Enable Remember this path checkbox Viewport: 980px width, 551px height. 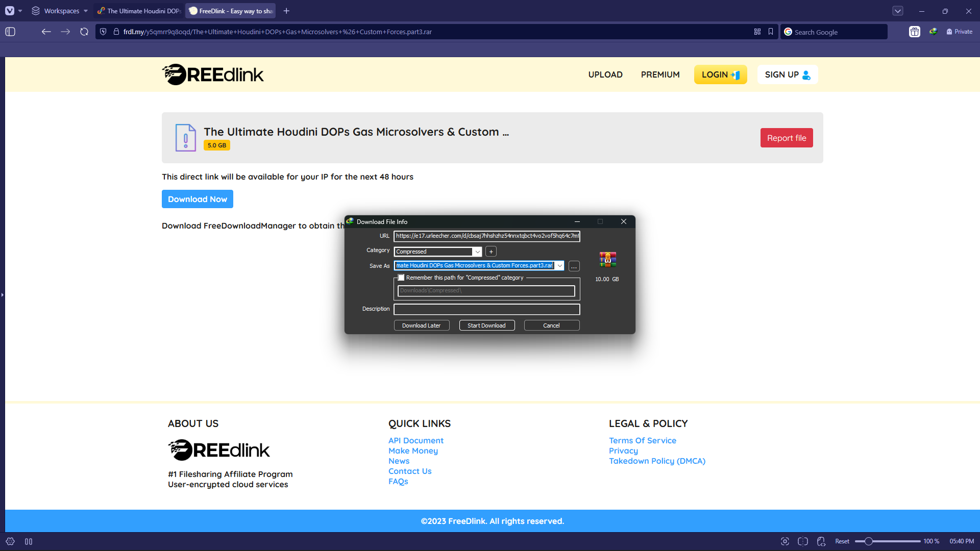pyautogui.click(x=401, y=278)
